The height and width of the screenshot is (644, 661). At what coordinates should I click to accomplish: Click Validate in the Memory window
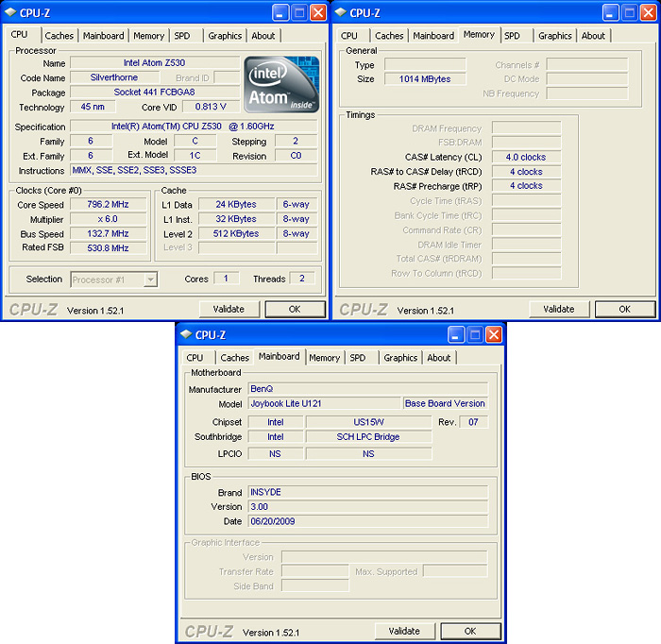tap(559, 310)
